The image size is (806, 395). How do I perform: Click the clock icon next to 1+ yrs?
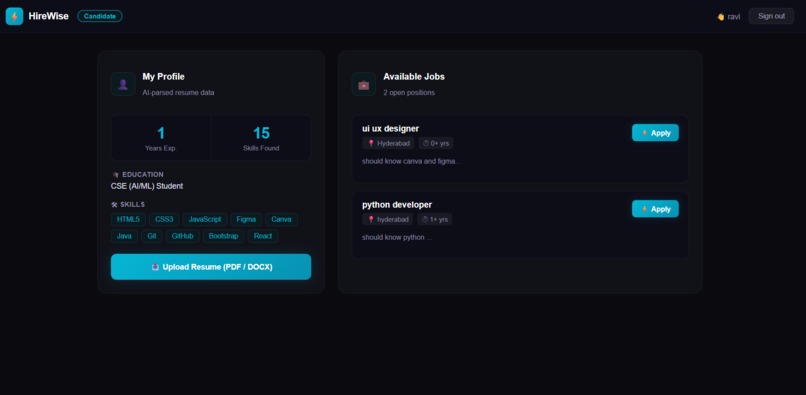425,220
